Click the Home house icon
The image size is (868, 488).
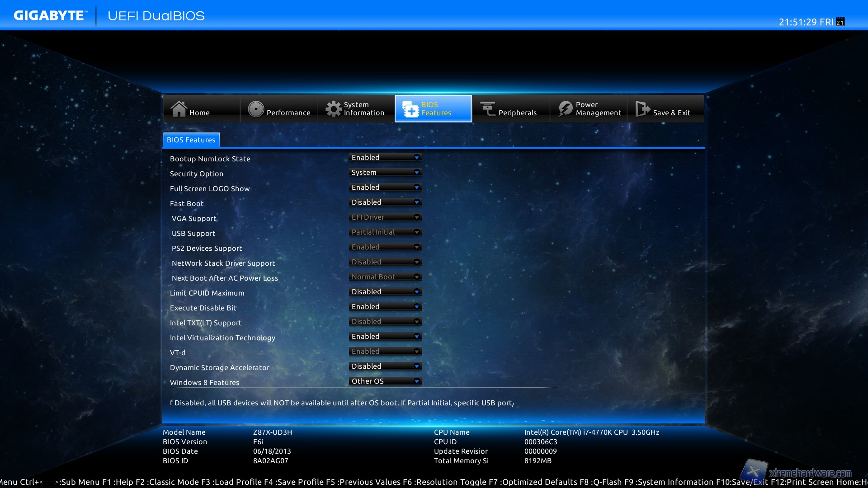pyautogui.click(x=179, y=109)
